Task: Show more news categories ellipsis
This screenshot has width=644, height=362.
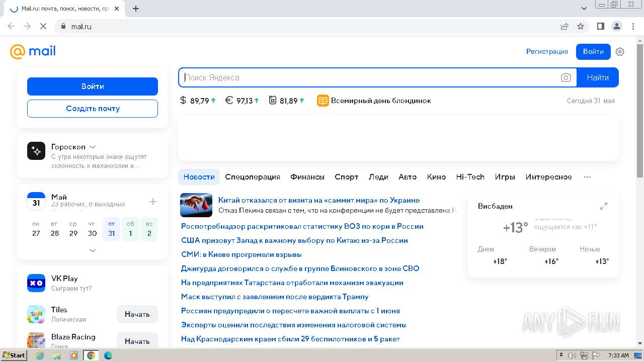Action: 587,177
